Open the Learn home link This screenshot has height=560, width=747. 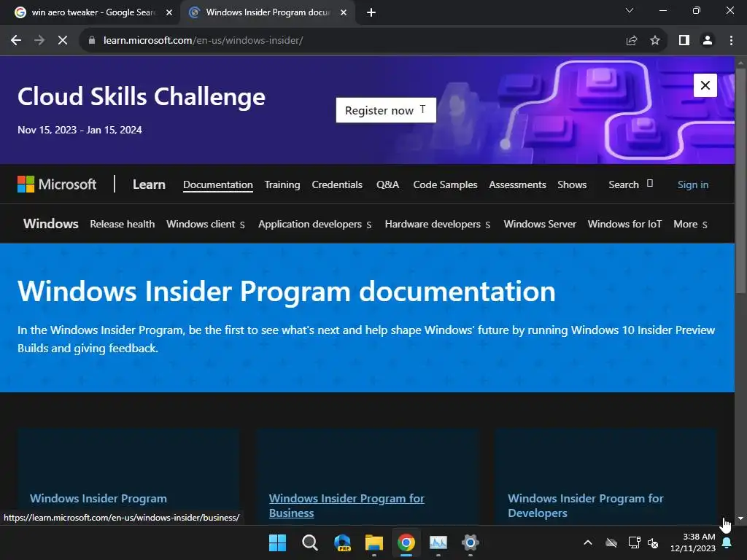149,184
